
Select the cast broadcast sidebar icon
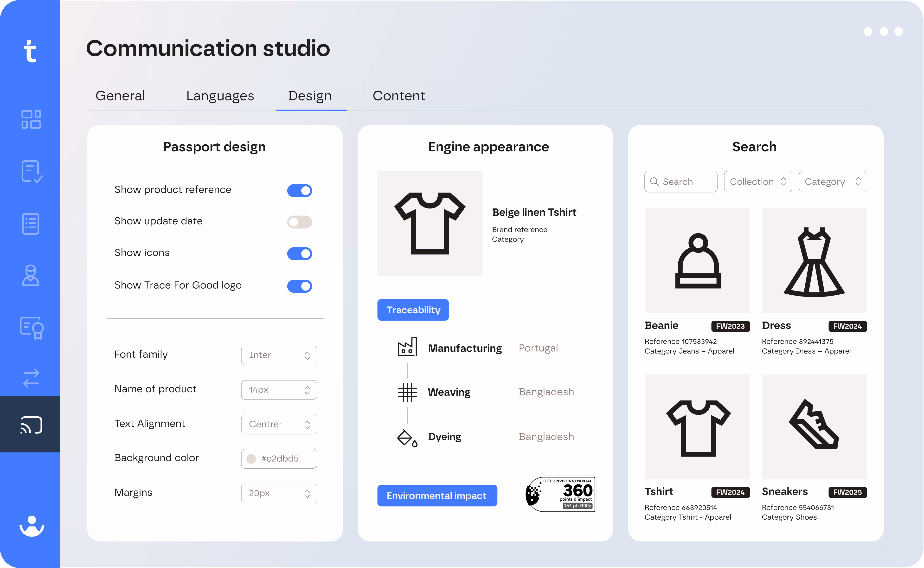31,425
